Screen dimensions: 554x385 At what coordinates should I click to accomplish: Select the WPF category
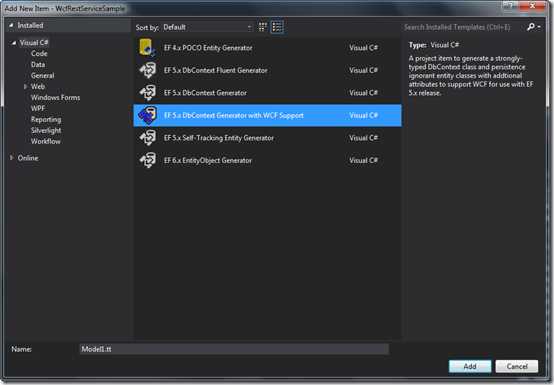38,108
